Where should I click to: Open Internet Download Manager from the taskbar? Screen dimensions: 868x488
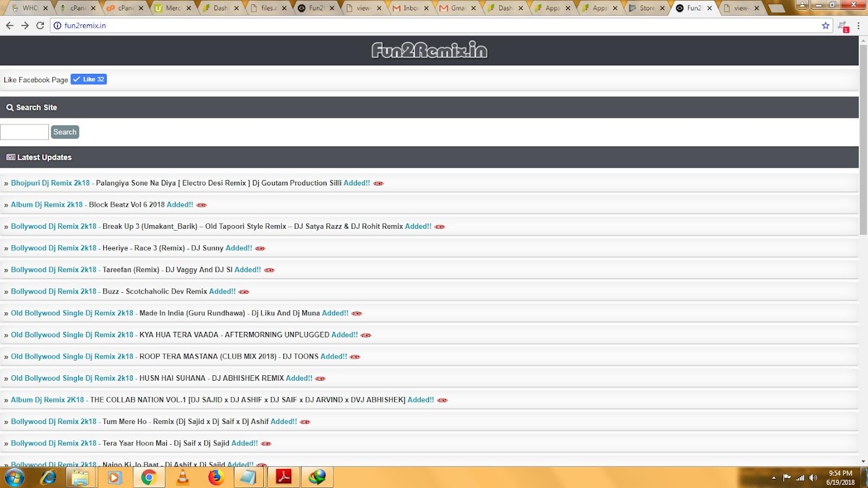(x=317, y=477)
